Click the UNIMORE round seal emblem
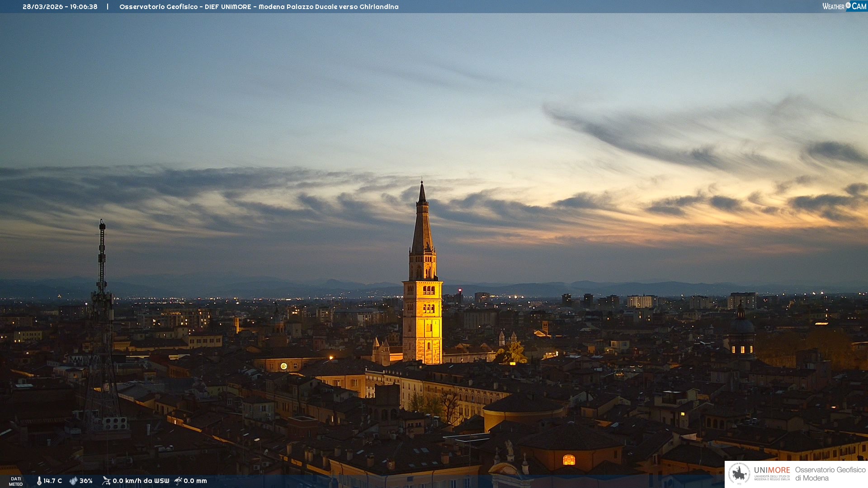The width and height of the screenshot is (868, 488). (739, 474)
